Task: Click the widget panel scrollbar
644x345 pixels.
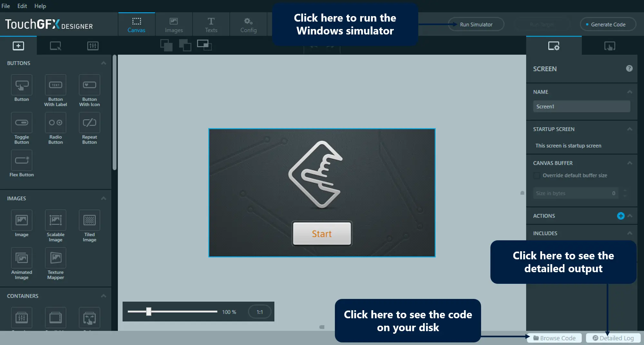Action: [114, 113]
